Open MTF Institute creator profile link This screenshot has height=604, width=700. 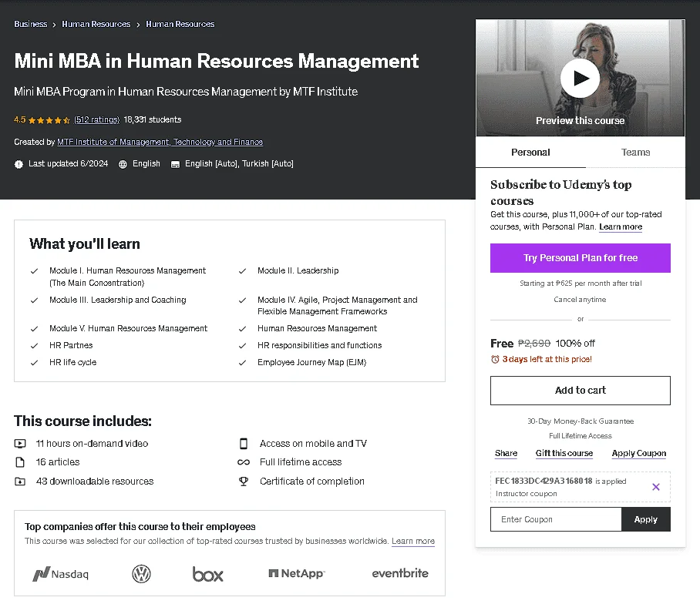click(160, 142)
